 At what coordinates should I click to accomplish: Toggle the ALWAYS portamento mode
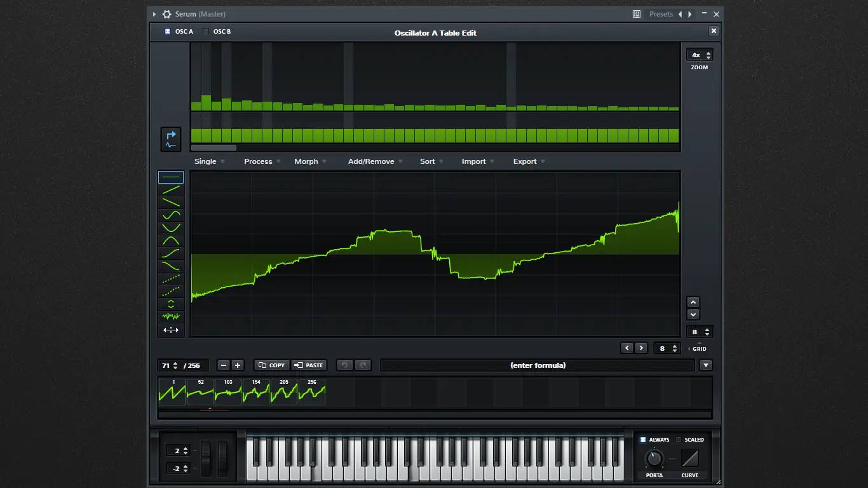(642, 439)
